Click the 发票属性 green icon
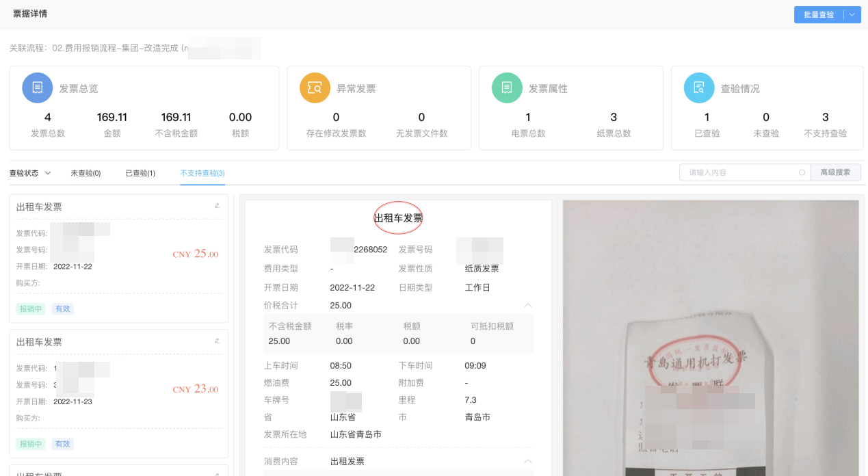 tap(508, 88)
